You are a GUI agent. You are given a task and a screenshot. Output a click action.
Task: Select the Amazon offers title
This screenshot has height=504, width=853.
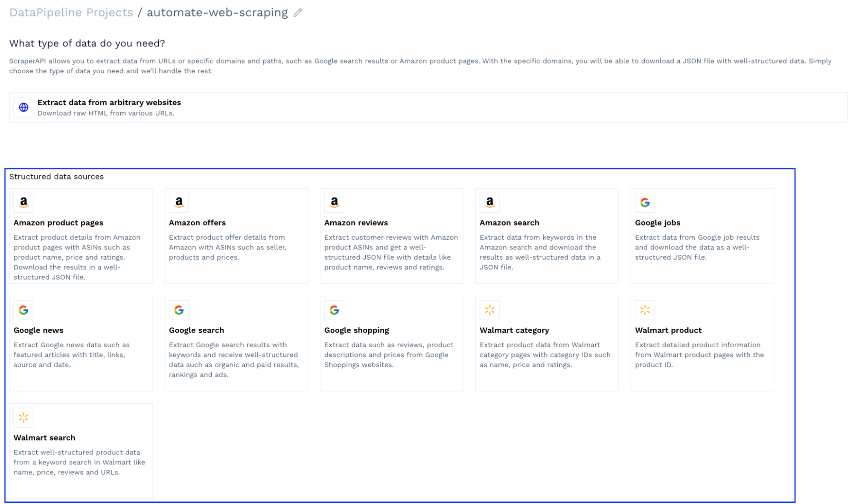click(x=197, y=223)
